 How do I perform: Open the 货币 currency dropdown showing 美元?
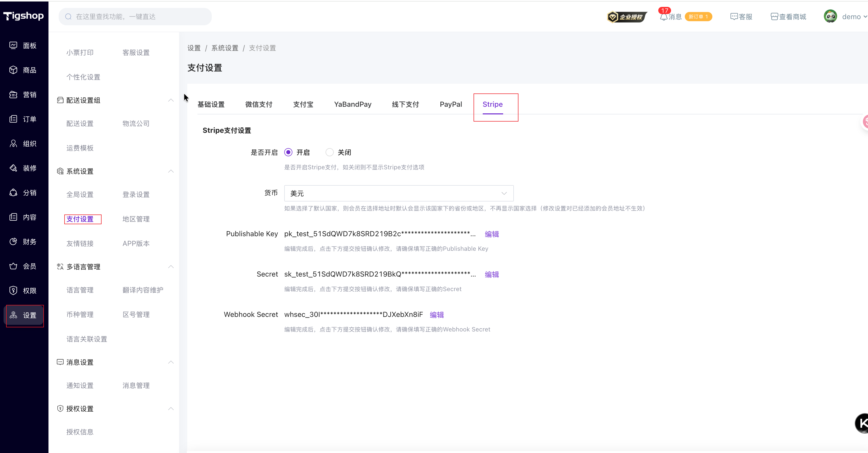pyautogui.click(x=399, y=193)
